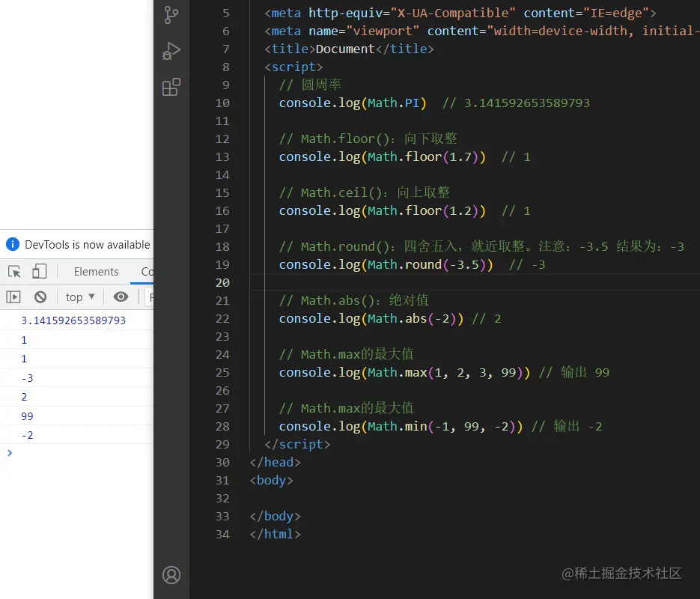
Task: Click the console prompt chevron
Action: coord(10,453)
